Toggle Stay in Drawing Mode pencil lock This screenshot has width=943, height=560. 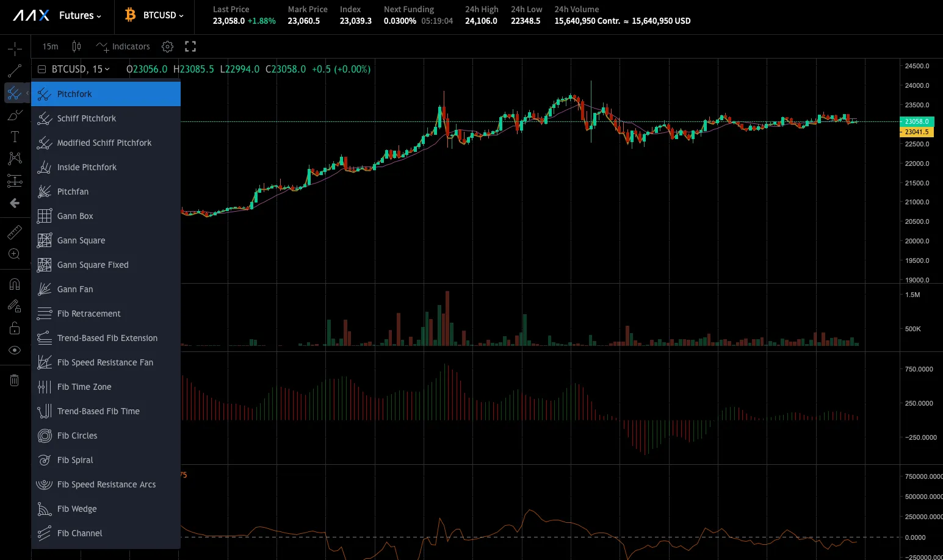15,306
